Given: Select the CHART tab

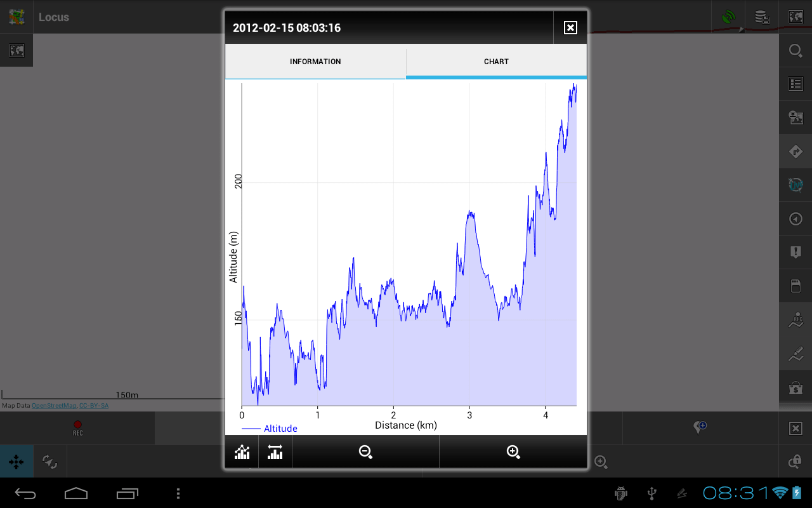Looking at the screenshot, I should (x=496, y=62).
